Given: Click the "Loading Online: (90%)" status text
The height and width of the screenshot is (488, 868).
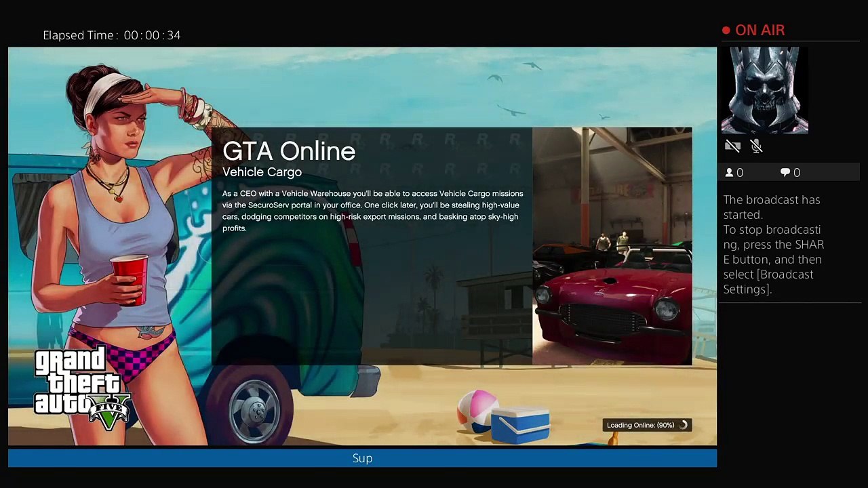Looking at the screenshot, I should (x=640, y=425).
